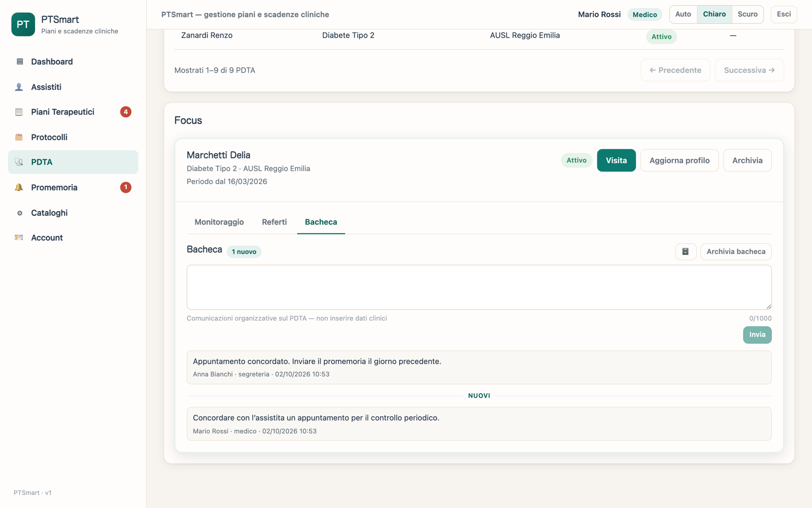Open the Monitoraggio tab
The image size is (812, 508).
(x=219, y=222)
